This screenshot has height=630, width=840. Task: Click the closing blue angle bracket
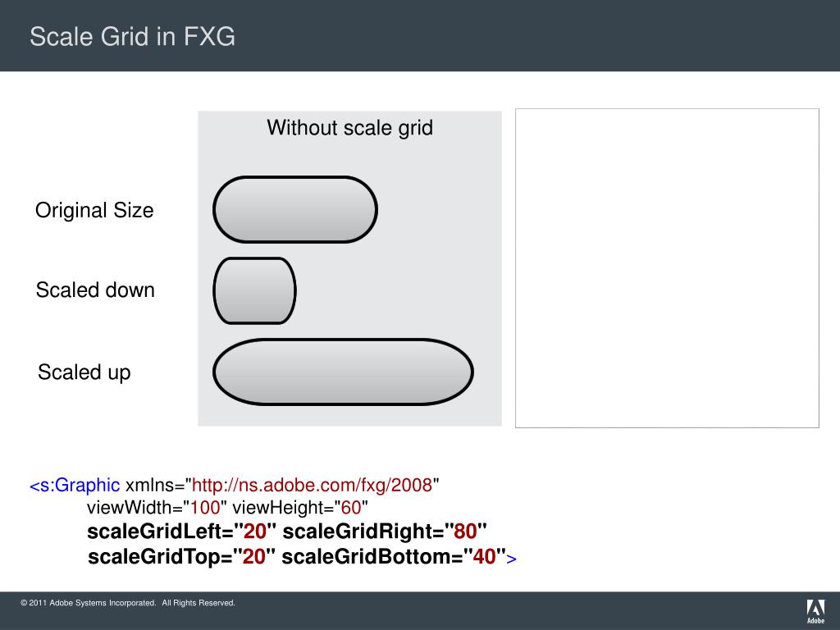coord(512,559)
